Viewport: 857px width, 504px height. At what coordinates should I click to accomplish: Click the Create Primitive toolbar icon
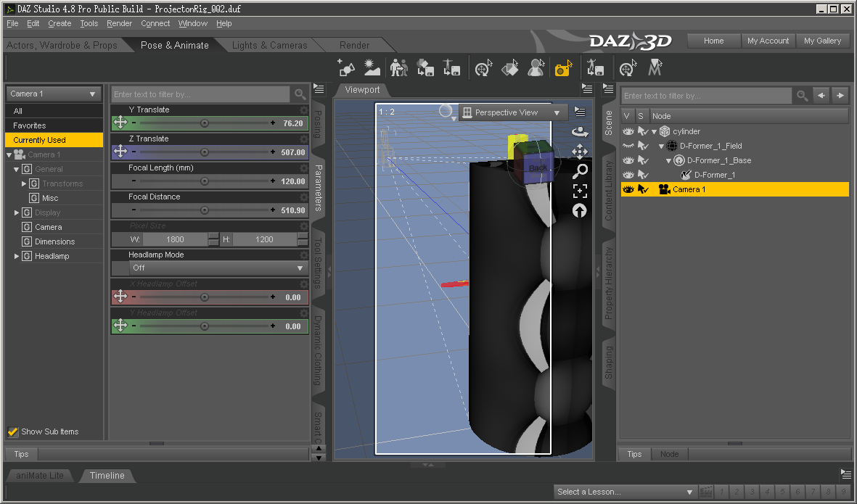point(345,67)
